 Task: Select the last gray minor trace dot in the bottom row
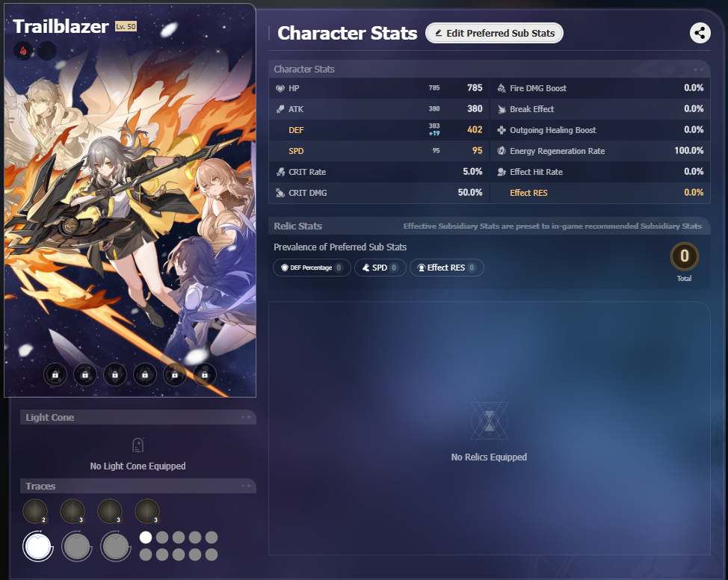[212, 555]
